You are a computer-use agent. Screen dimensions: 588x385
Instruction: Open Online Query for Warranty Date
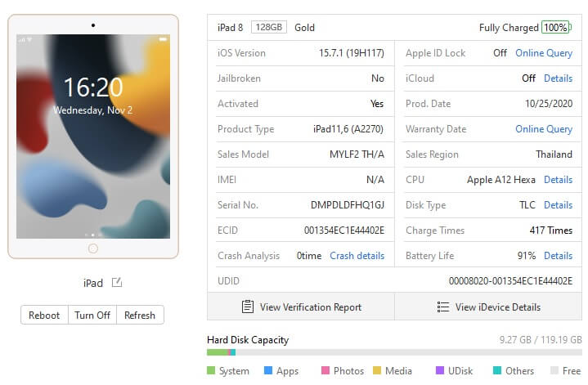coord(543,129)
